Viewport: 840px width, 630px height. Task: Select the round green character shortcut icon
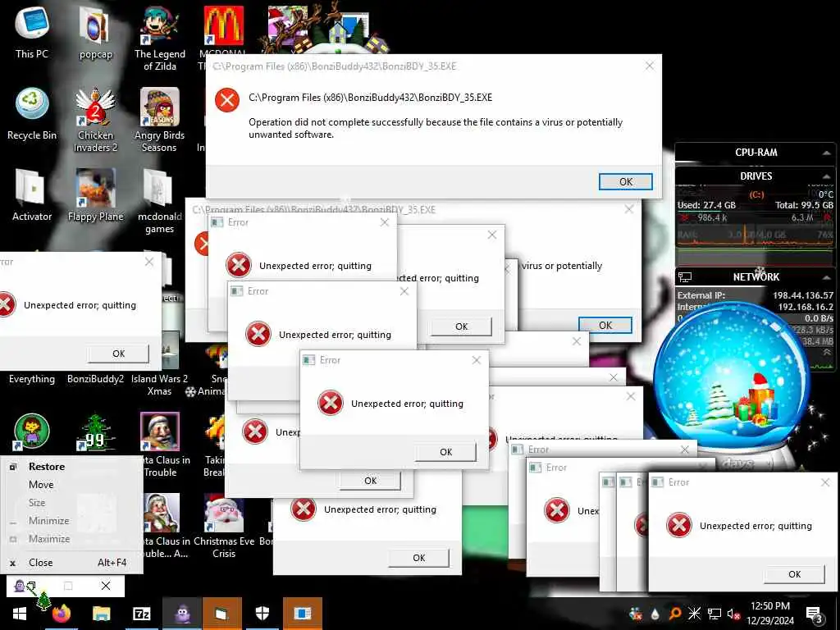tap(32, 431)
